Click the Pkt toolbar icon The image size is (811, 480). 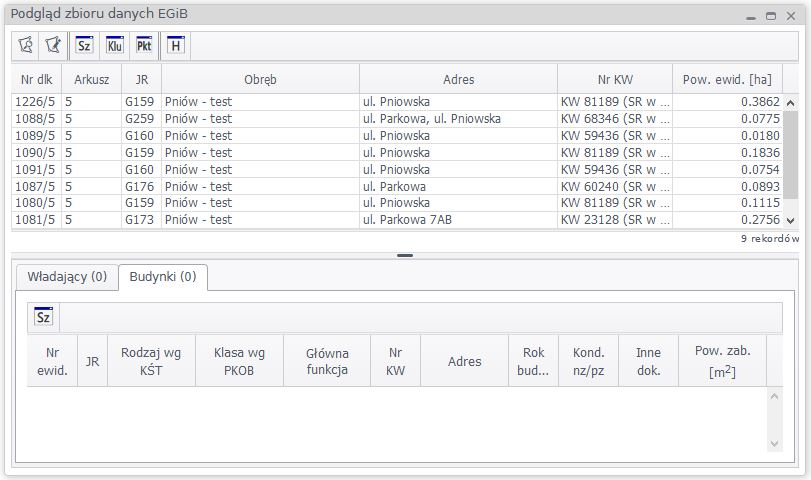click(x=144, y=45)
